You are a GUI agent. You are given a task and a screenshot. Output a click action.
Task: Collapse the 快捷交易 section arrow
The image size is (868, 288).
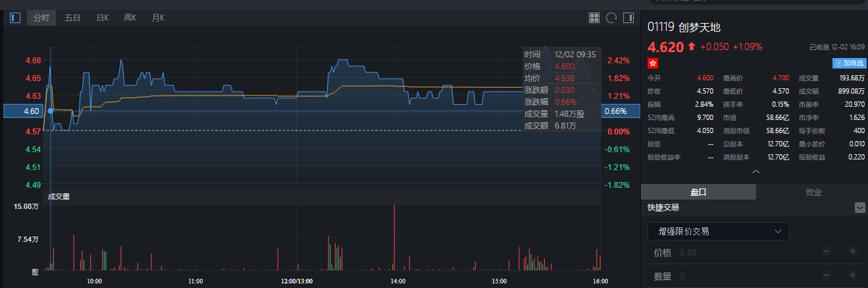(859, 208)
